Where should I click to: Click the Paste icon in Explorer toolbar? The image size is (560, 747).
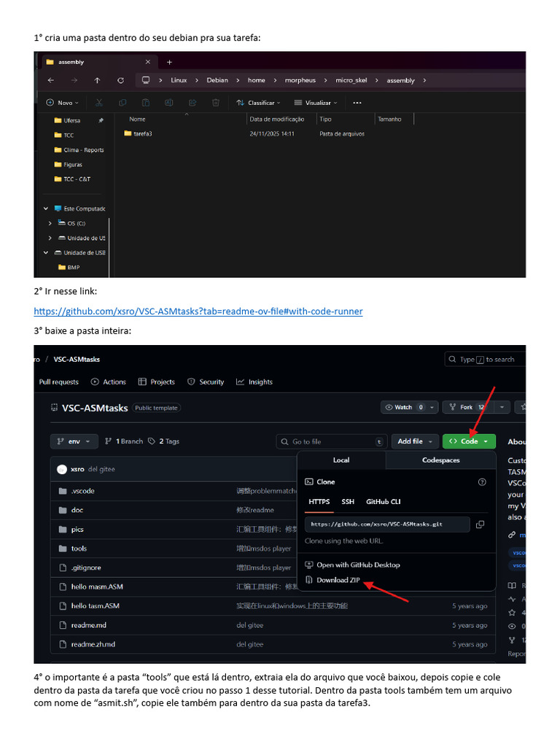click(x=146, y=102)
